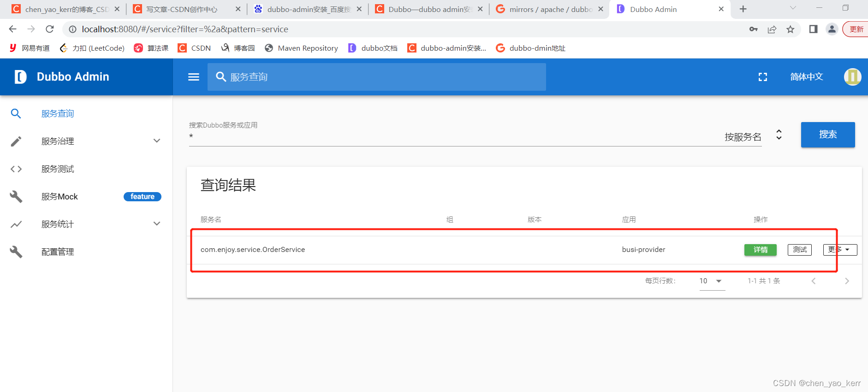
Task: Go to the next results page arrow
Action: pos(847,281)
